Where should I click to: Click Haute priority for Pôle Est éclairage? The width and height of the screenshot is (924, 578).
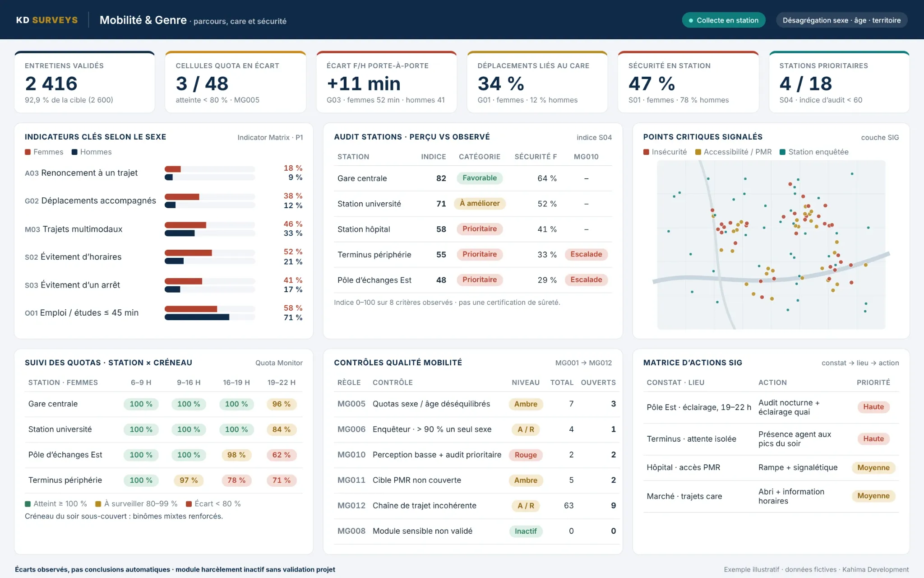pyautogui.click(x=873, y=407)
